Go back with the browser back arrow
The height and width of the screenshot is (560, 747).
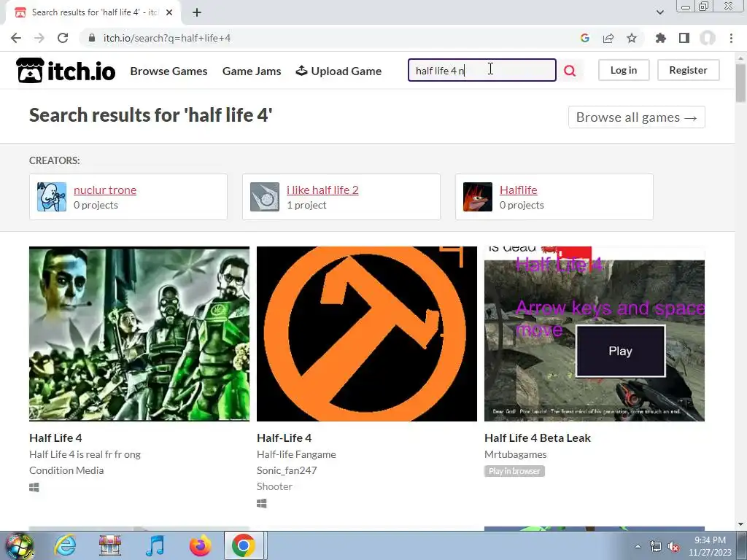click(x=16, y=38)
